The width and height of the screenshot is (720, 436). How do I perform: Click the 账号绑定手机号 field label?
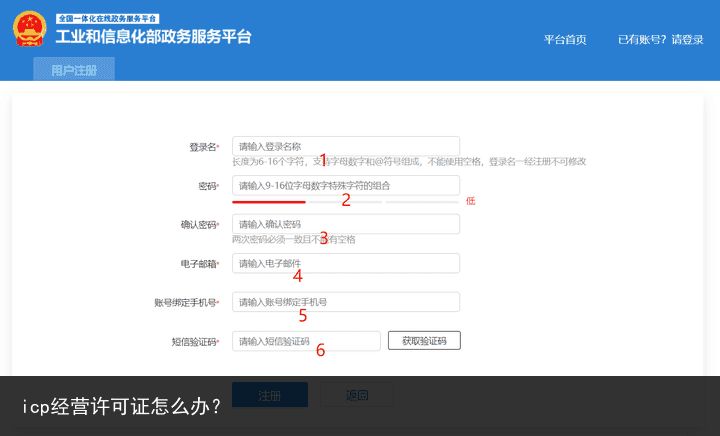tap(186, 302)
